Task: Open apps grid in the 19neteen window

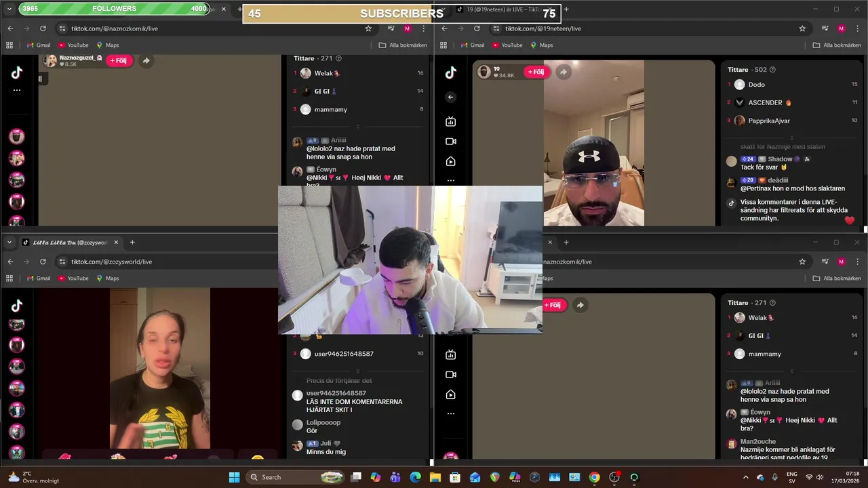Action: (x=443, y=45)
